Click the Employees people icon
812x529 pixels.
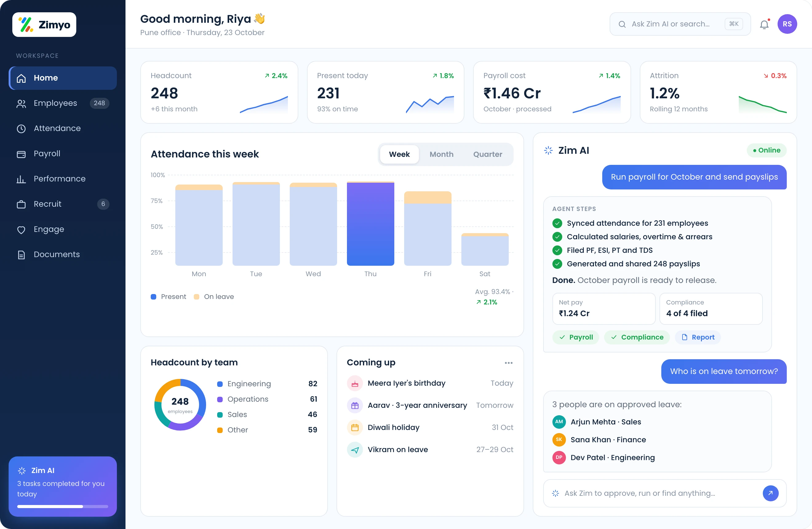coord(21,104)
